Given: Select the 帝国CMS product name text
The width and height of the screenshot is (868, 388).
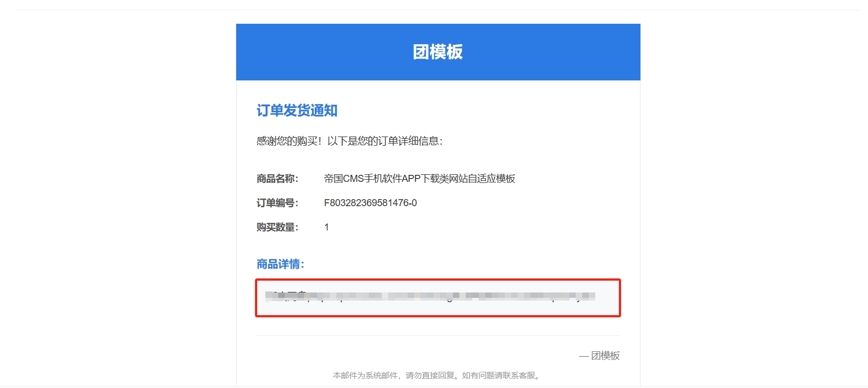Looking at the screenshot, I should click(x=419, y=179).
